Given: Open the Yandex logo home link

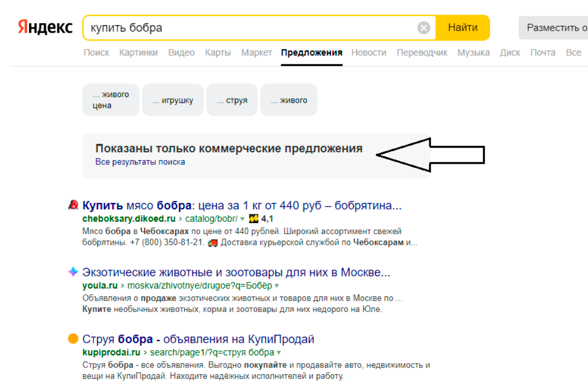Looking at the screenshot, I should tap(45, 27).
